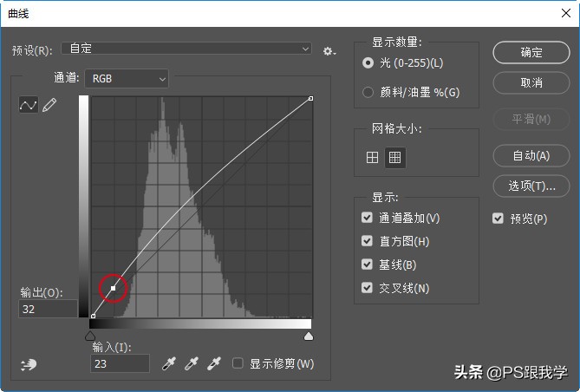The width and height of the screenshot is (580, 392).
Task: Click the 自动(A) button
Action: (531, 156)
